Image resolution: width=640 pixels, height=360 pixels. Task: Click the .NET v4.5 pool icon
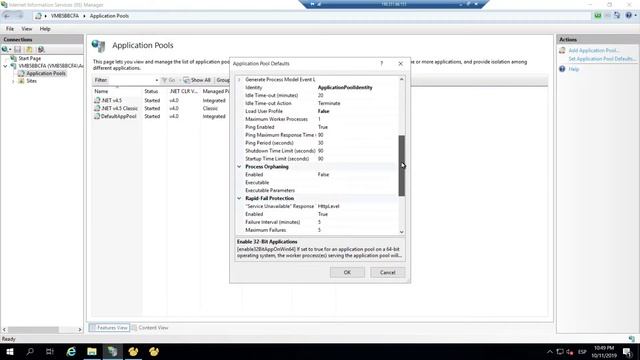tap(97, 100)
